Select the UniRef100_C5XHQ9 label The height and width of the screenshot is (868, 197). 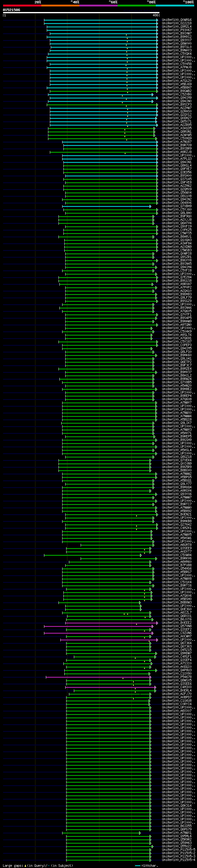pyautogui.click(x=177, y=139)
